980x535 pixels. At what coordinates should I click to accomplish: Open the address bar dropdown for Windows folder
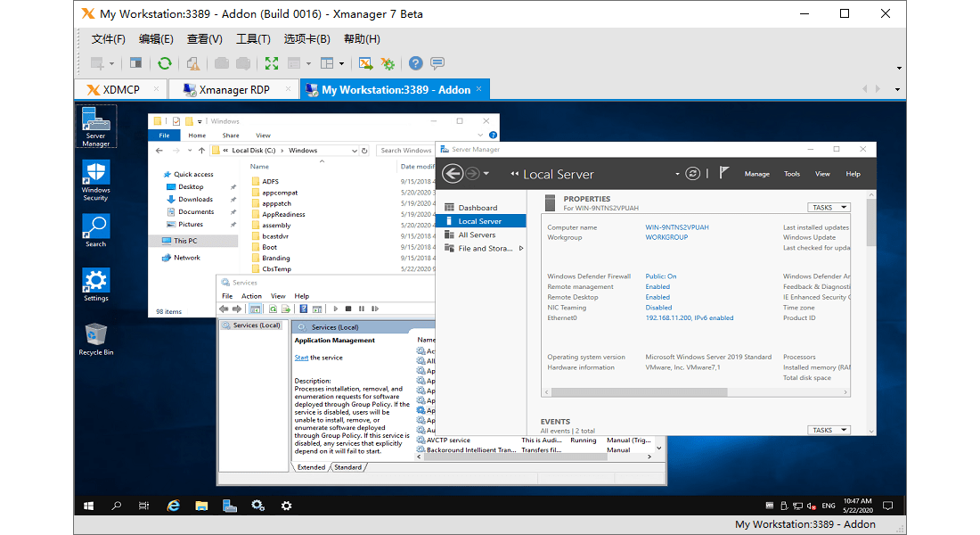(355, 150)
